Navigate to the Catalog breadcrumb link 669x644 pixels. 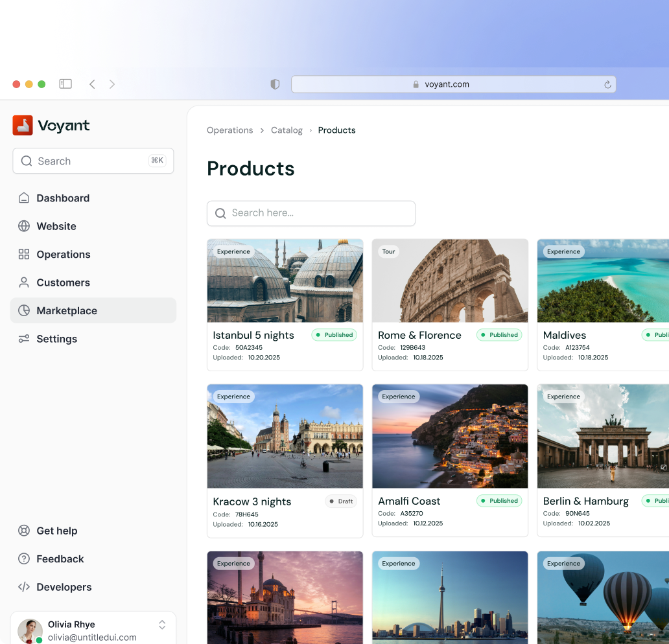[x=287, y=130]
